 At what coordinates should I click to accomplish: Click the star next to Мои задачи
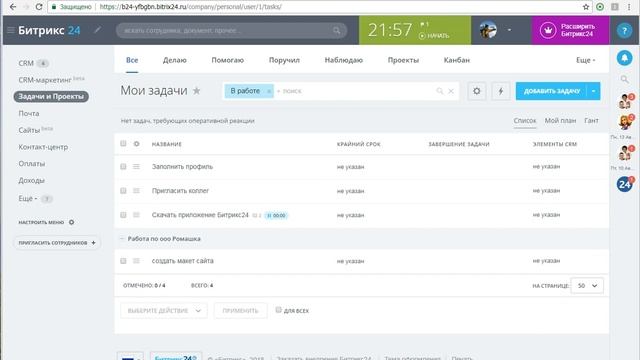(196, 91)
